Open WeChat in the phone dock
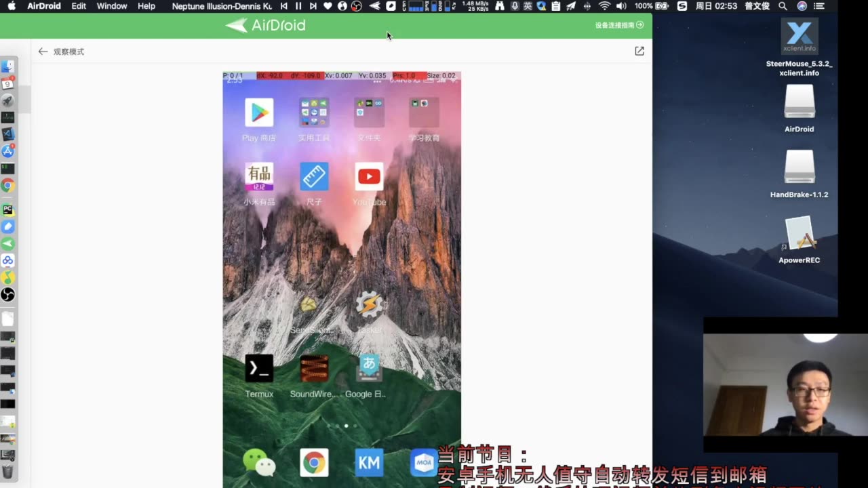 [259, 462]
